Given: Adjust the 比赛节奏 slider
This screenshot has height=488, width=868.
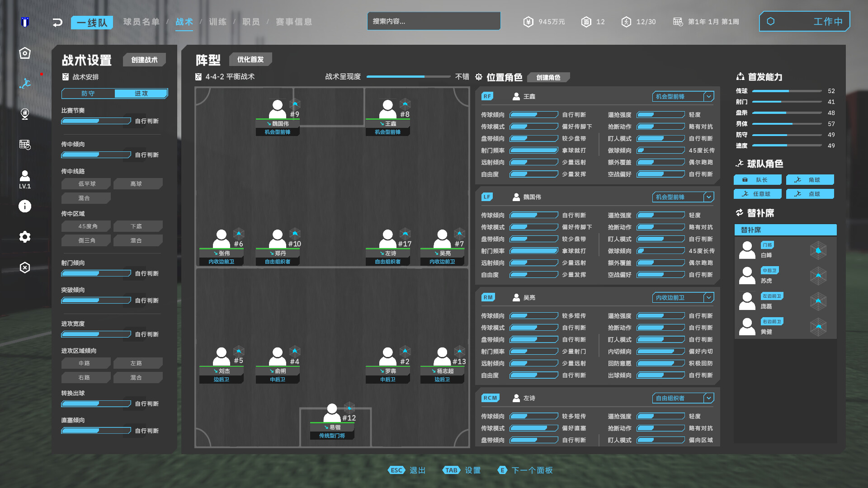Looking at the screenshot, I should [96, 121].
